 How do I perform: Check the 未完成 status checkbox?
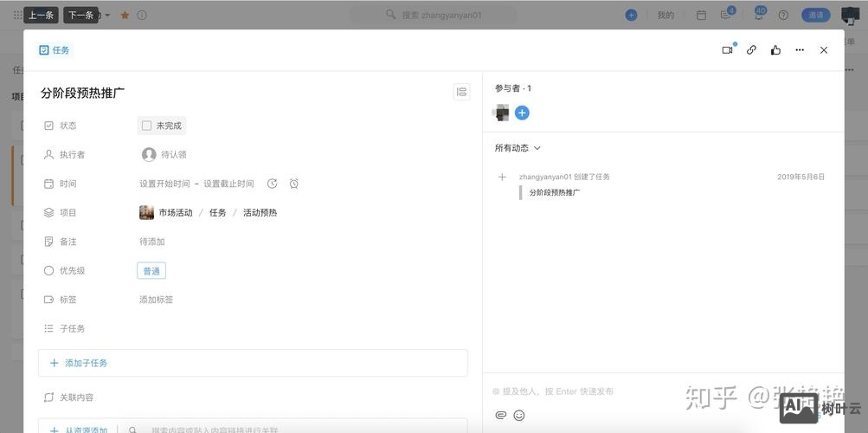[x=147, y=126]
